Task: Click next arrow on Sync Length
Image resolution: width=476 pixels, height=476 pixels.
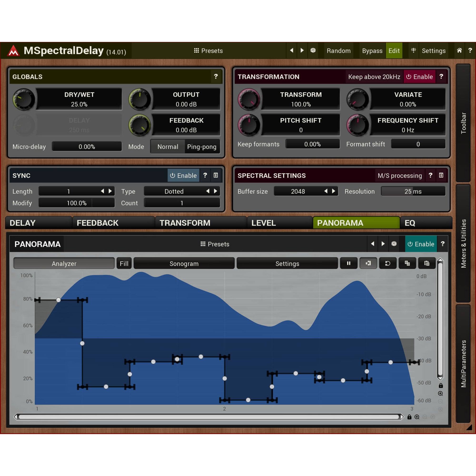Action: [x=110, y=191]
